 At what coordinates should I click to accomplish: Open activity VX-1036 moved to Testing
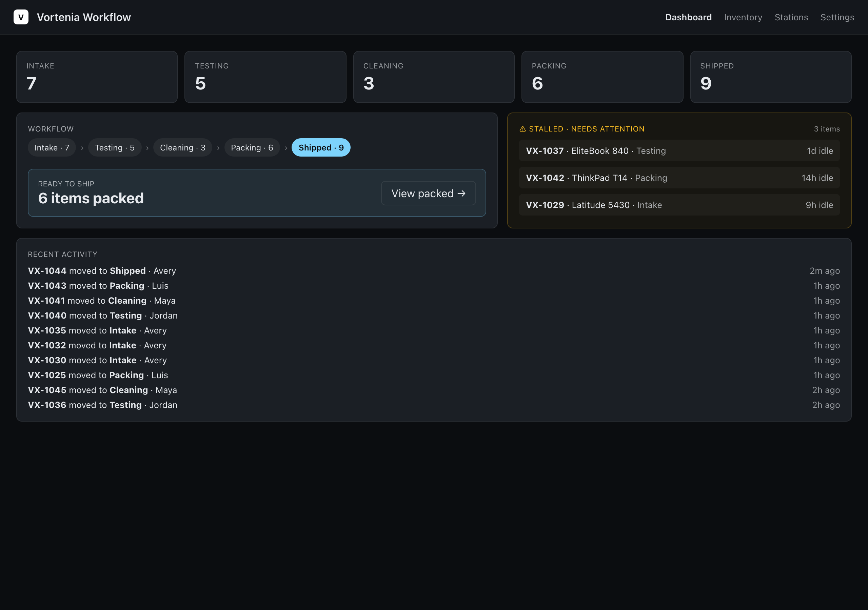tap(434, 405)
